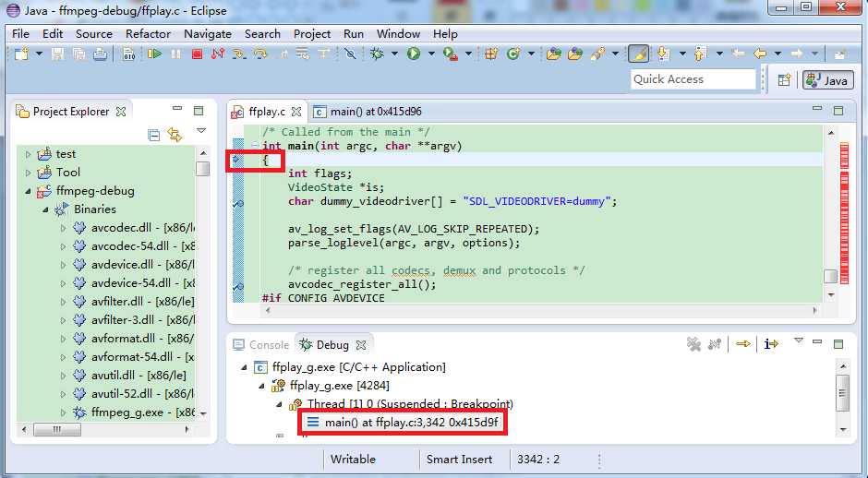Open the Window menu
The height and width of the screenshot is (478, 868).
[398, 34]
